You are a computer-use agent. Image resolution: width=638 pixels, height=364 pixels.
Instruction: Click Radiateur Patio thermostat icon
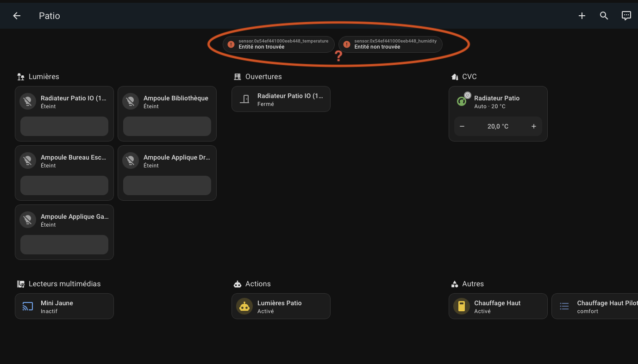[x=462, y=101]
